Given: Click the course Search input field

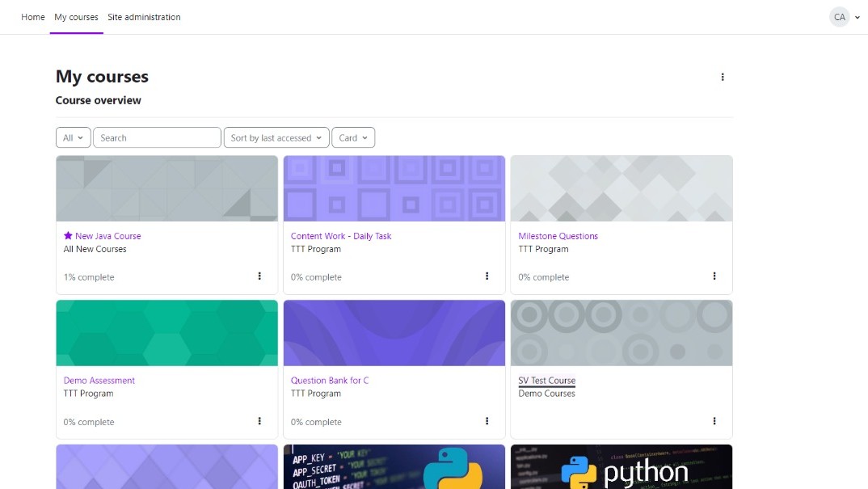Looking at the screenshot, I should 157,138.
